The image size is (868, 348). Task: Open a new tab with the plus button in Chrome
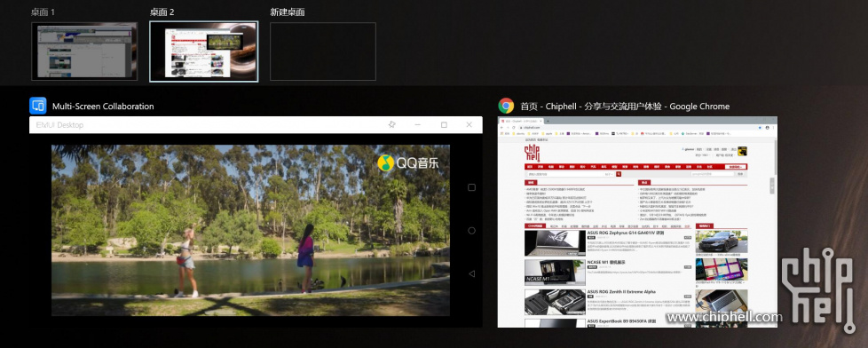548,121
